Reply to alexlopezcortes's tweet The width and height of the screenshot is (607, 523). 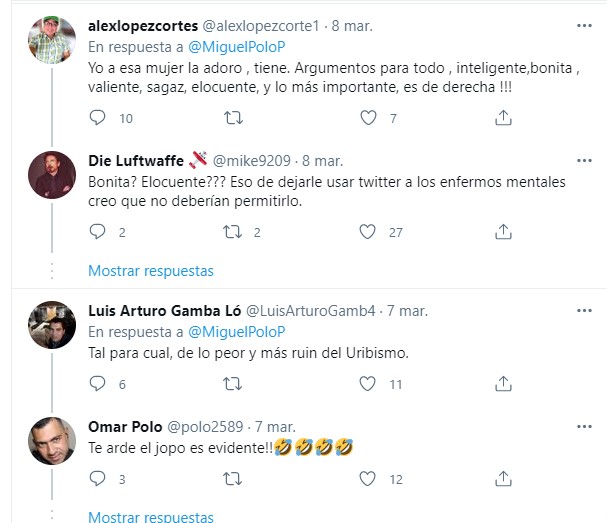tap(97, 118)
